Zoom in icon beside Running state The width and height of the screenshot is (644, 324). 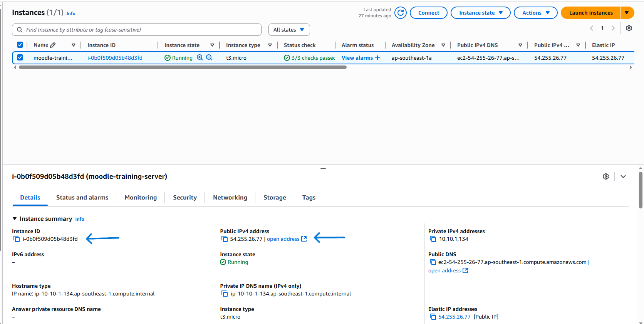pyautogui.click(x=200, y=57)
